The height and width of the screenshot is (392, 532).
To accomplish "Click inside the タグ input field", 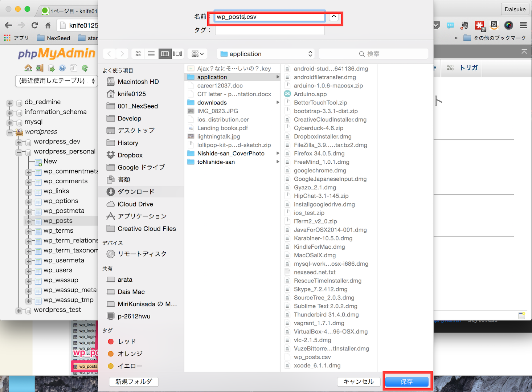I will 269,30.
